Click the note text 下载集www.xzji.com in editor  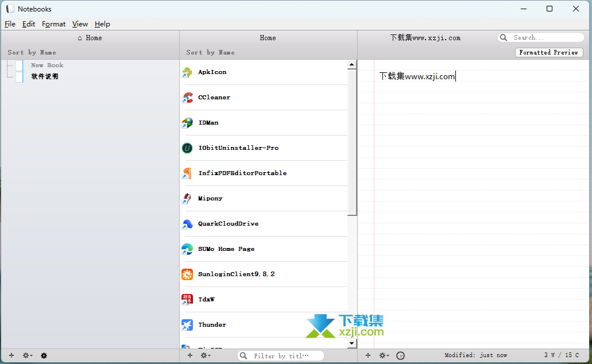coord(417,76)
